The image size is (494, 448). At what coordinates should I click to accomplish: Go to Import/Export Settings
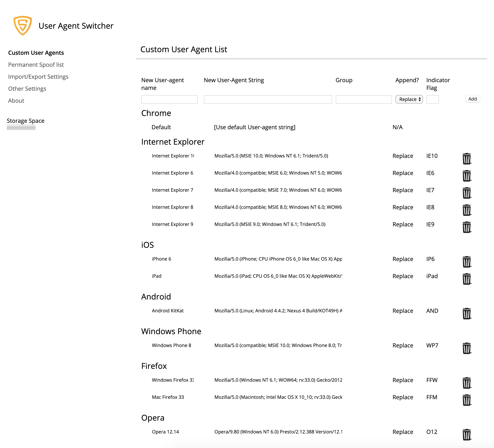point(38,77)
